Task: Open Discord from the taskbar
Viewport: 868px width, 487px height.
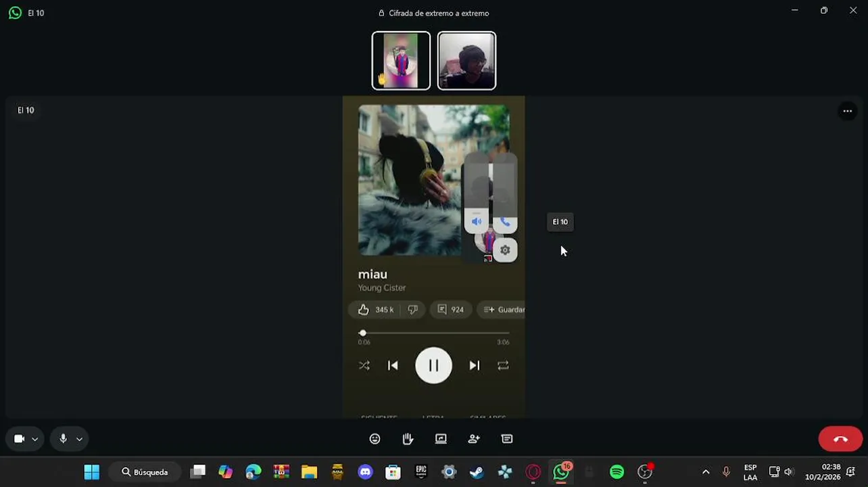Action: tap(365, 472)
